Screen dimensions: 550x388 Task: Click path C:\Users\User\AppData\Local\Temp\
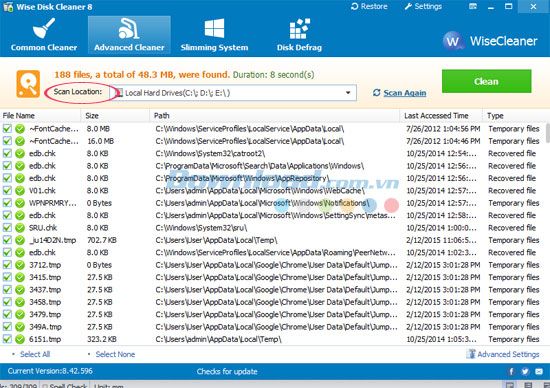point(216,240)
